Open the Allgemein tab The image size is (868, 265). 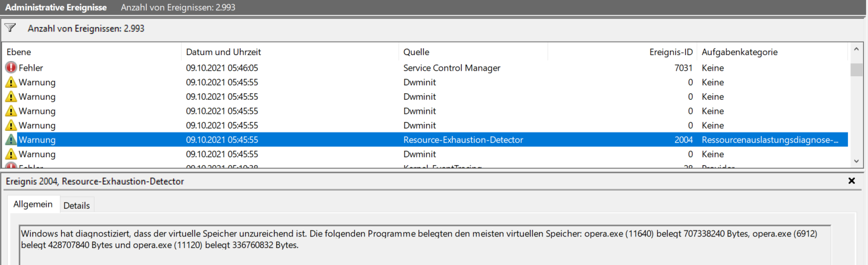coord(33,205)
